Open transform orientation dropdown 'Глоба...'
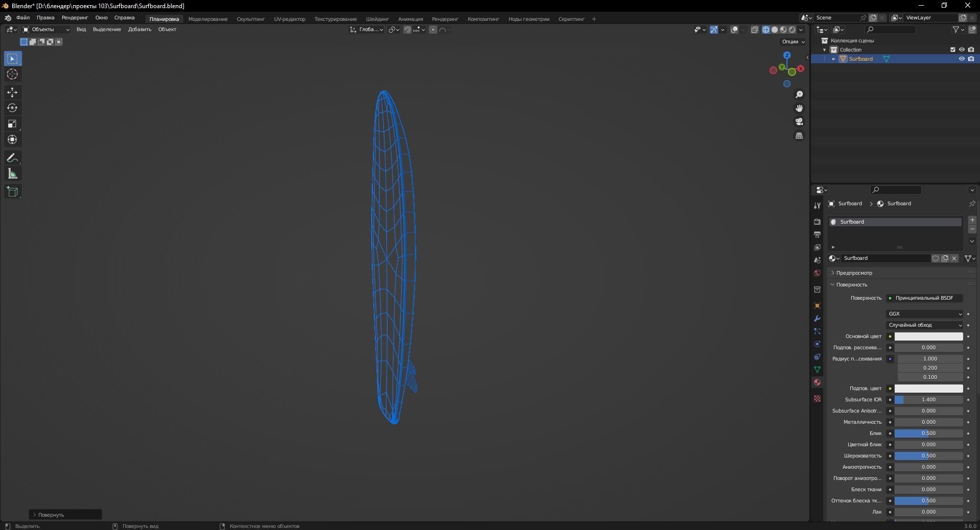This screenshot has height=530, width=980. point(367,30)
